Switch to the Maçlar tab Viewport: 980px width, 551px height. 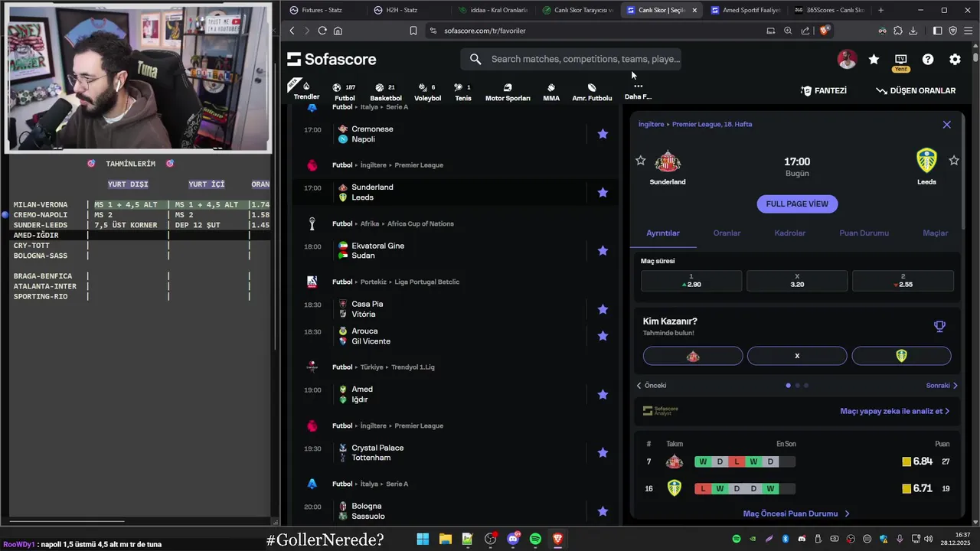click(935, 233)
